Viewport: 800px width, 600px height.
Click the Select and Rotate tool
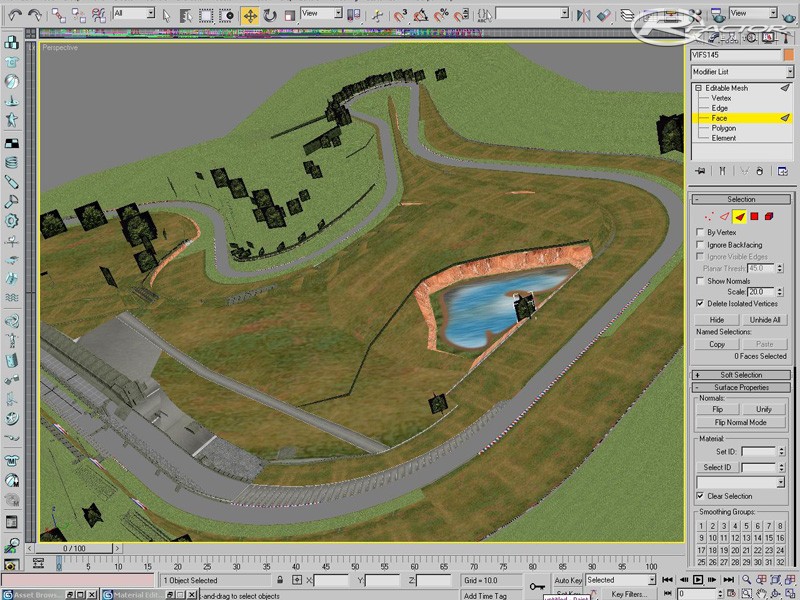[x=270, y=15]
